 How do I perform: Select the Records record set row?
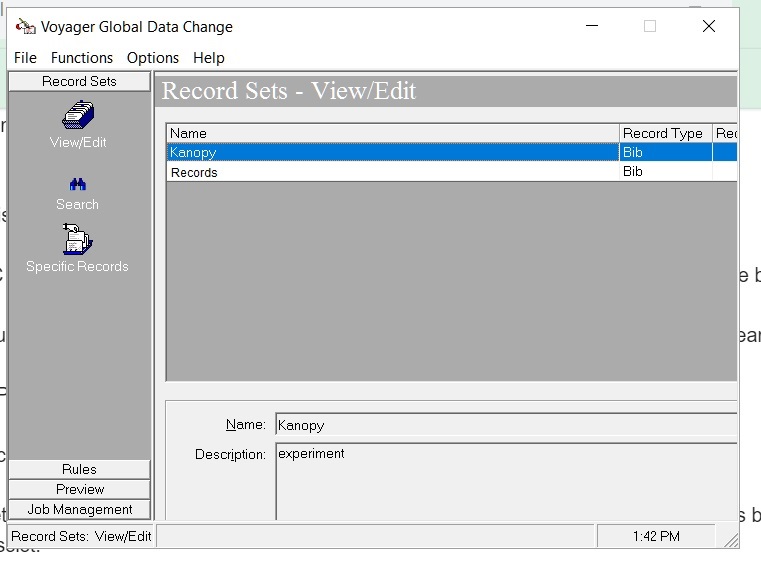click(392, 172)
